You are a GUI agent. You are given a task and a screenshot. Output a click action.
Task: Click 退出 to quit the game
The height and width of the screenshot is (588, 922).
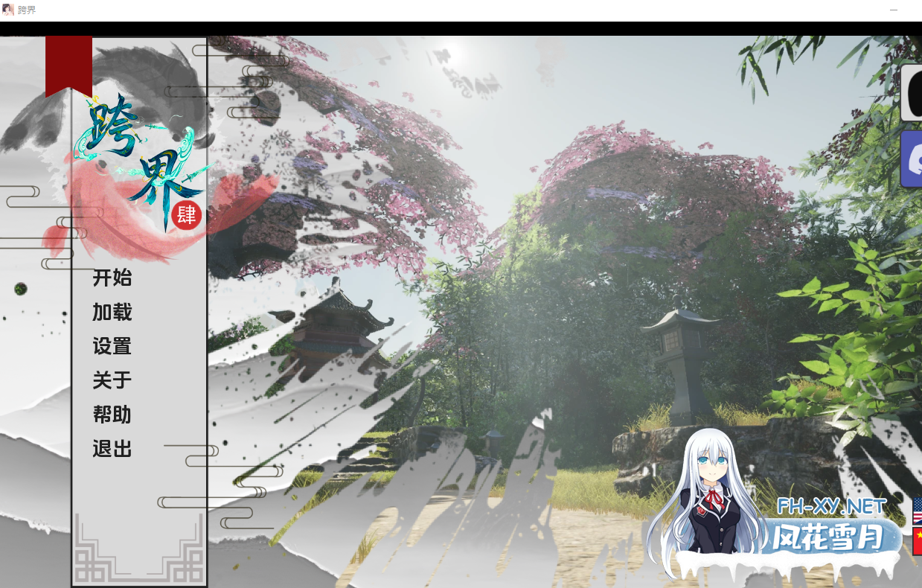pos(111,449)
